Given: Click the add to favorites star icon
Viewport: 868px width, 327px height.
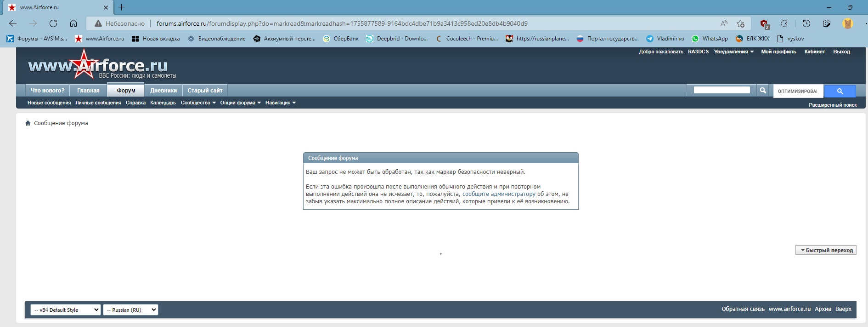Looking at the screenshot, I should pyautogui.click(x=740, y=23).
